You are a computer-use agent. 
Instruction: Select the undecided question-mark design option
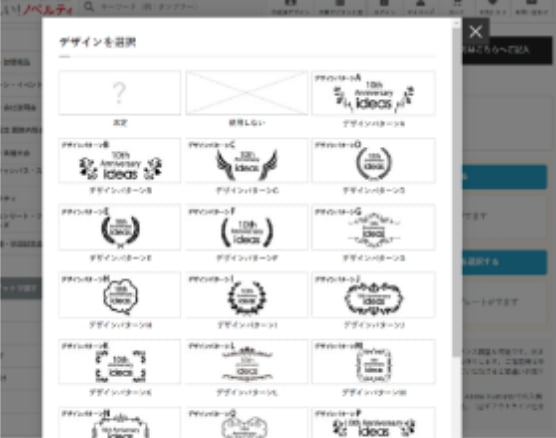click(119, 93)
